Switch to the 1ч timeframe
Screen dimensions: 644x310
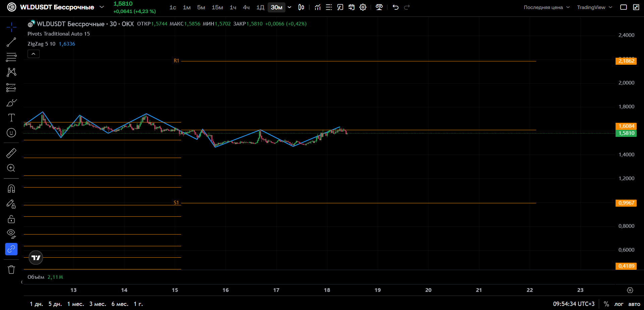point(233,7)
